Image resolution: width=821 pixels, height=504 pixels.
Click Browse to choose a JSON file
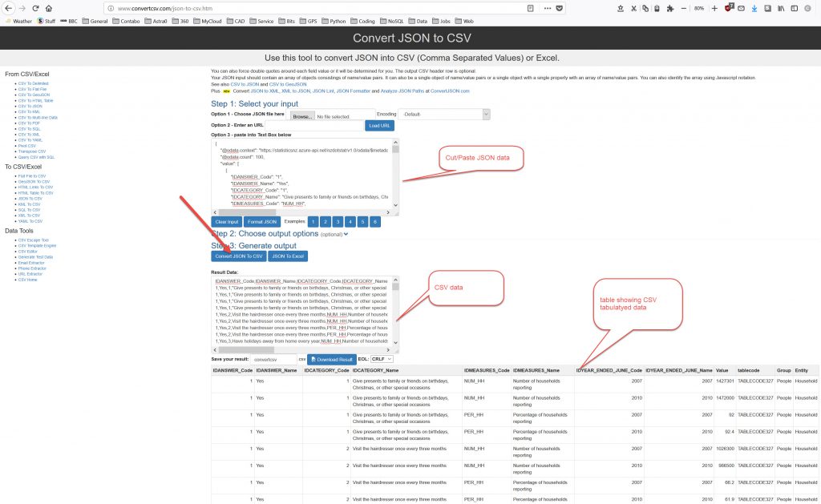(301, 116)
